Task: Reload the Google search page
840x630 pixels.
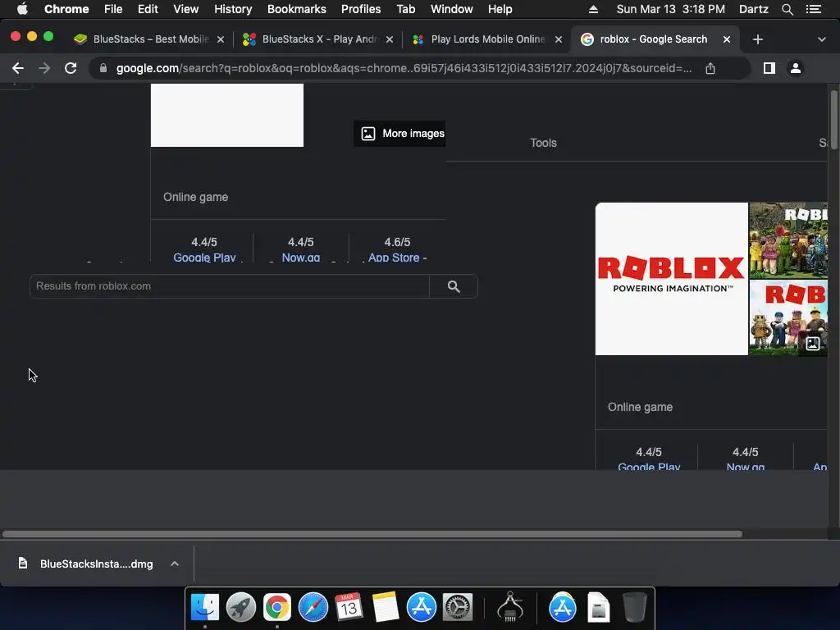Action: [x=71, y=68]
